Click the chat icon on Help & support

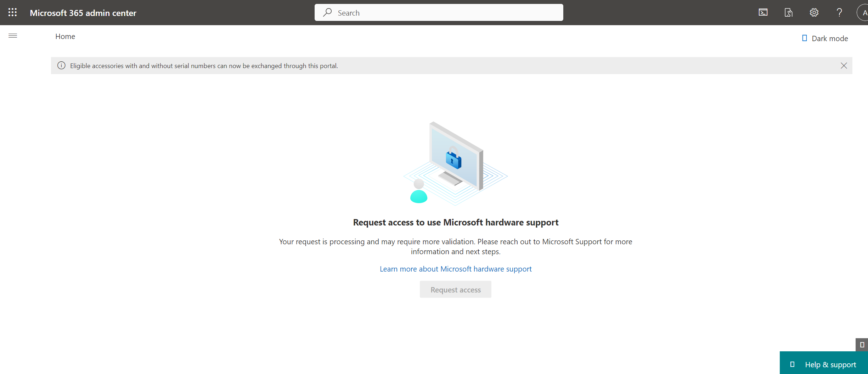[793, 364]
